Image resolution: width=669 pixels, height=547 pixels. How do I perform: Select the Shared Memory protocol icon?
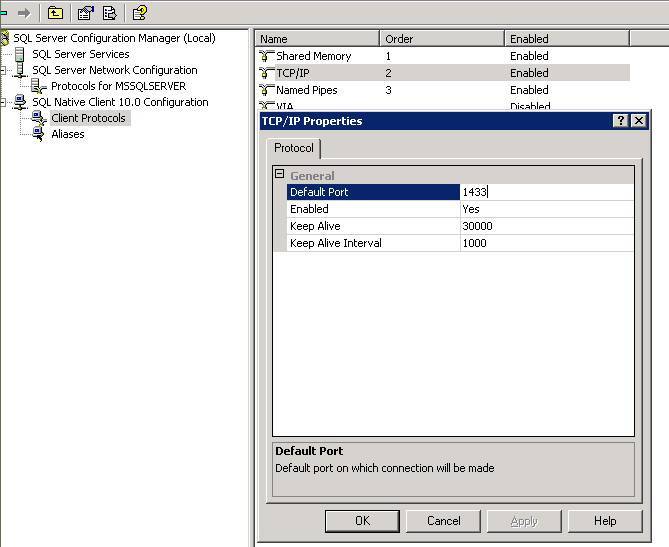pyautogui.click(x=266, y=56)
